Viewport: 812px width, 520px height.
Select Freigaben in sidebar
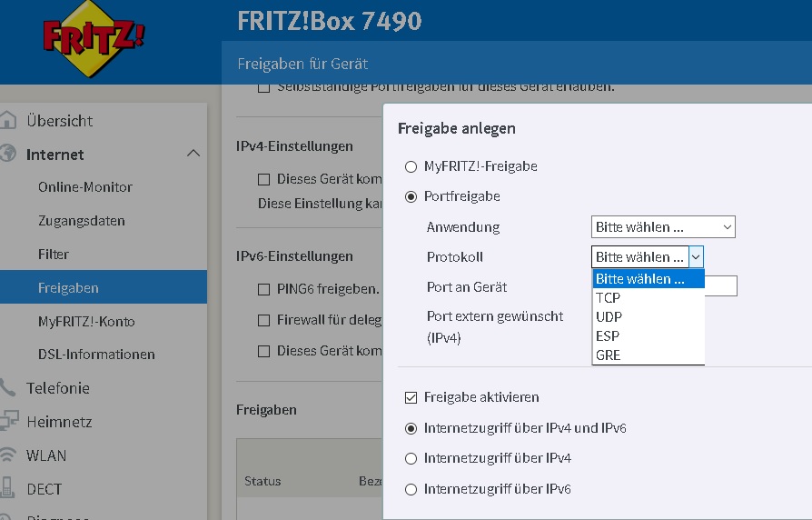click(x=104, y=286)
